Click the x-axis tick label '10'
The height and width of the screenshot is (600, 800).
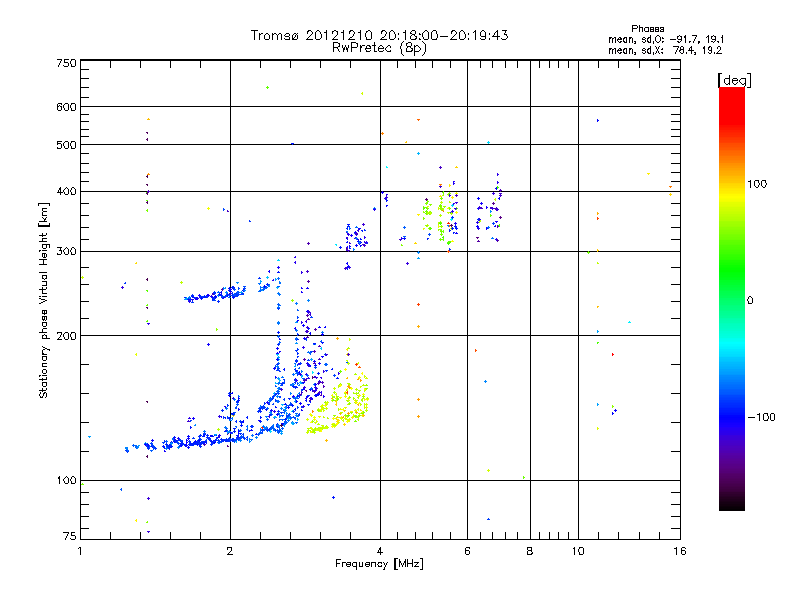[578, 551]
